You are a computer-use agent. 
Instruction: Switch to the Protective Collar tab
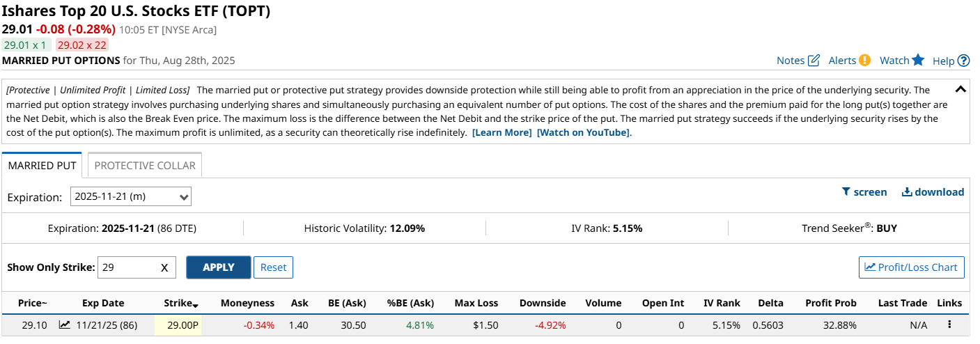tap(145, 166)
